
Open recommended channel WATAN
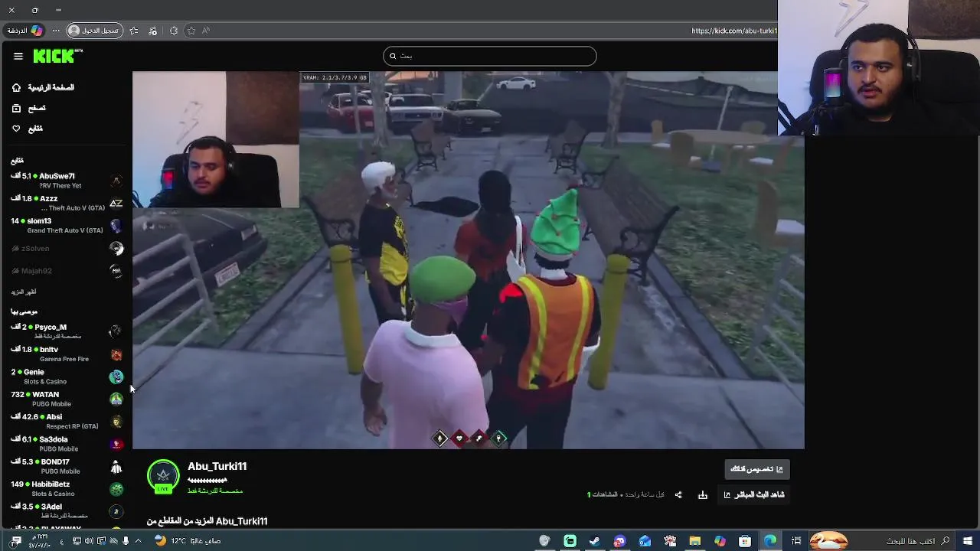(67, 399)
